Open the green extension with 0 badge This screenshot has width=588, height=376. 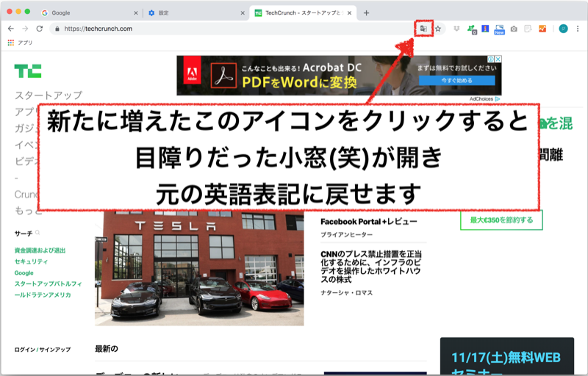(471, 29)
